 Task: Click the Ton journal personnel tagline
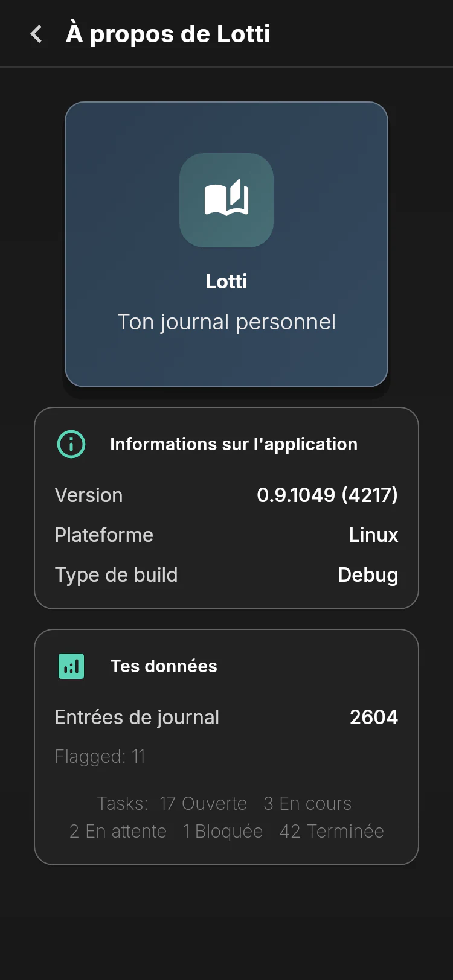pyautogui.click(x=226, y=322)
